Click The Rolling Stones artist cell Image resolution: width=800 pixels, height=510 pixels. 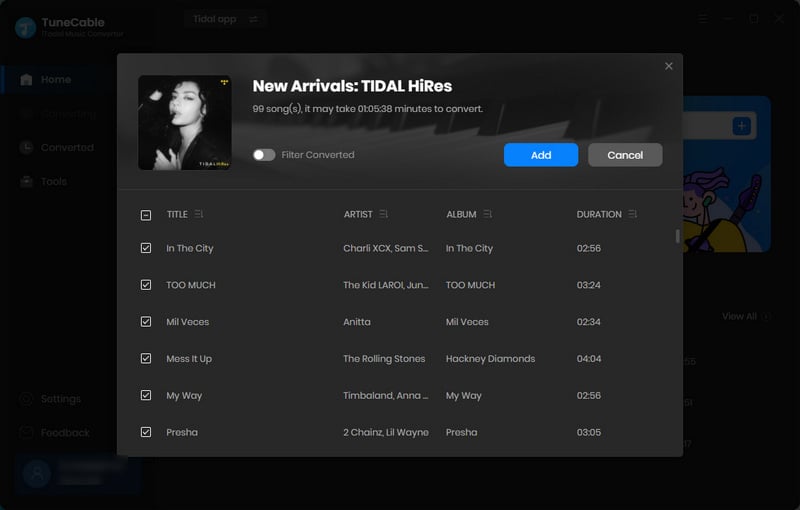pos(384,359)
